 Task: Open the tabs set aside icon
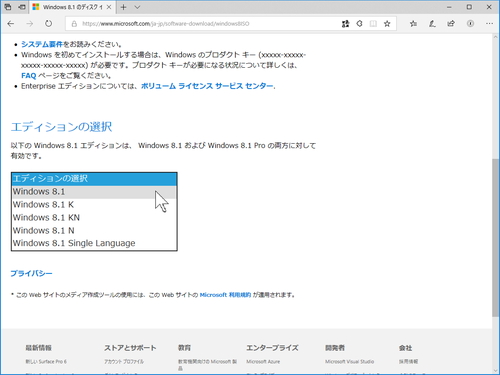pyautogui.click(x=8, y=7)
